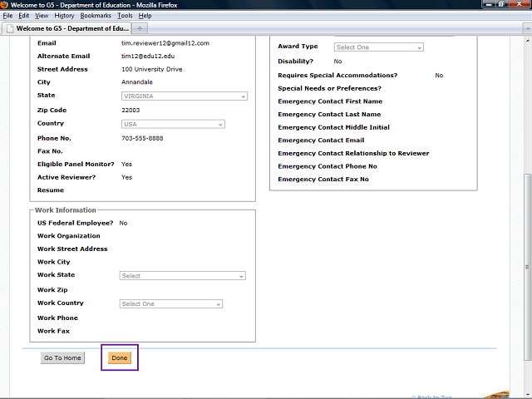Click Requires Special Accommodations label

337,76
